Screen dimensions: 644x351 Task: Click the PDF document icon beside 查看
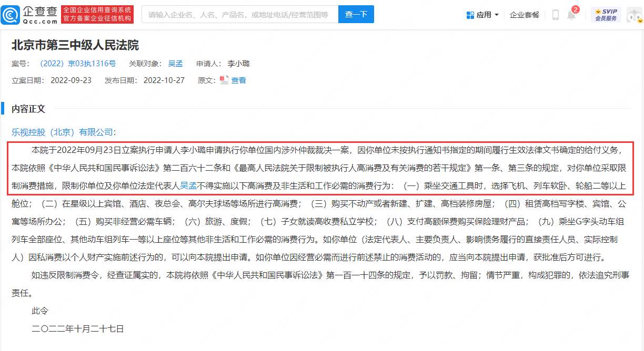224,80
